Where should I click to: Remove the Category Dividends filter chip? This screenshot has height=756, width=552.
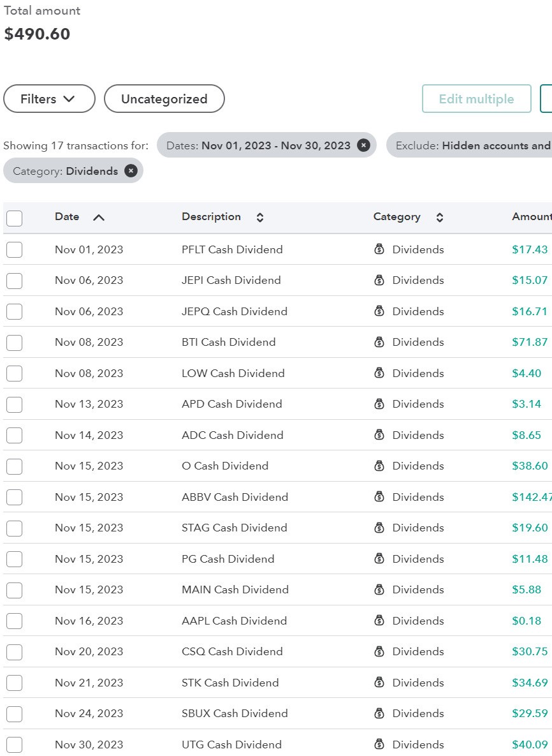(x=131, y=171)
